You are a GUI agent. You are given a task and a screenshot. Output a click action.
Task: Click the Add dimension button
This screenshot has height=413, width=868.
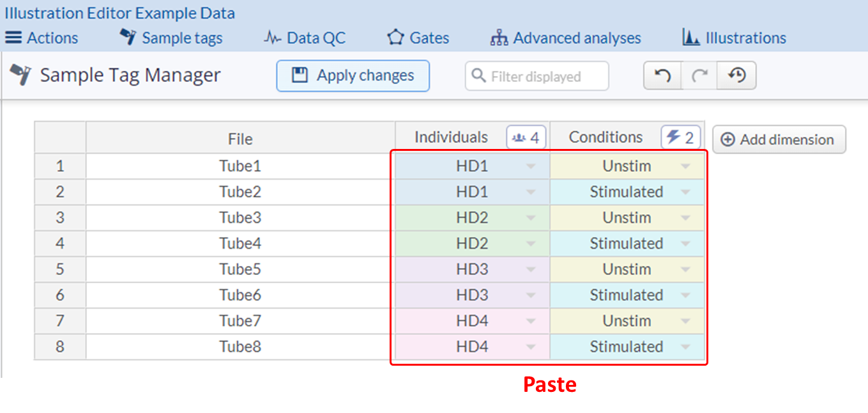tap(779, 140)
